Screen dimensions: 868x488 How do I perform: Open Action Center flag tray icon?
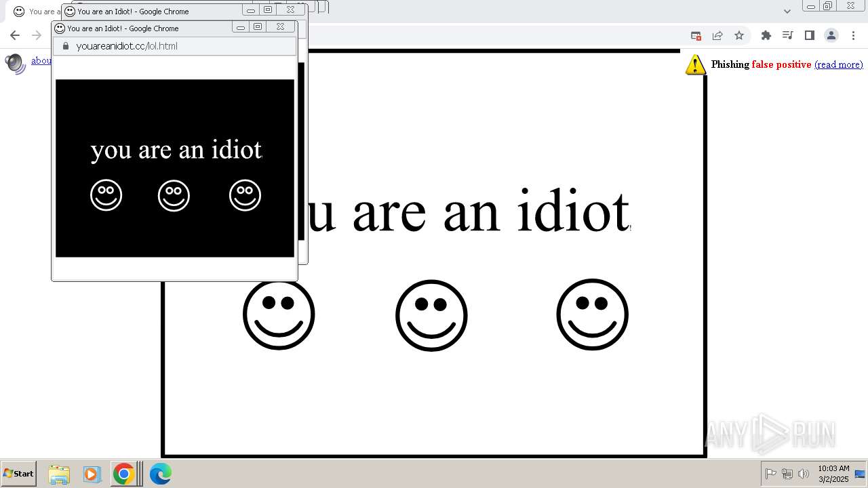[771, 474]
